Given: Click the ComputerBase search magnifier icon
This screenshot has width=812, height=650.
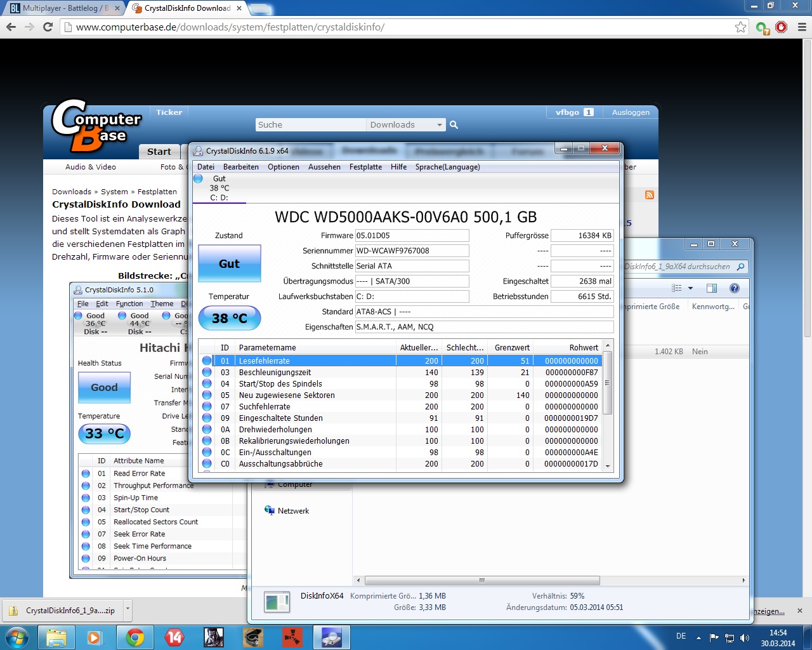Looking at the screenshot, I should pos(454,124).
